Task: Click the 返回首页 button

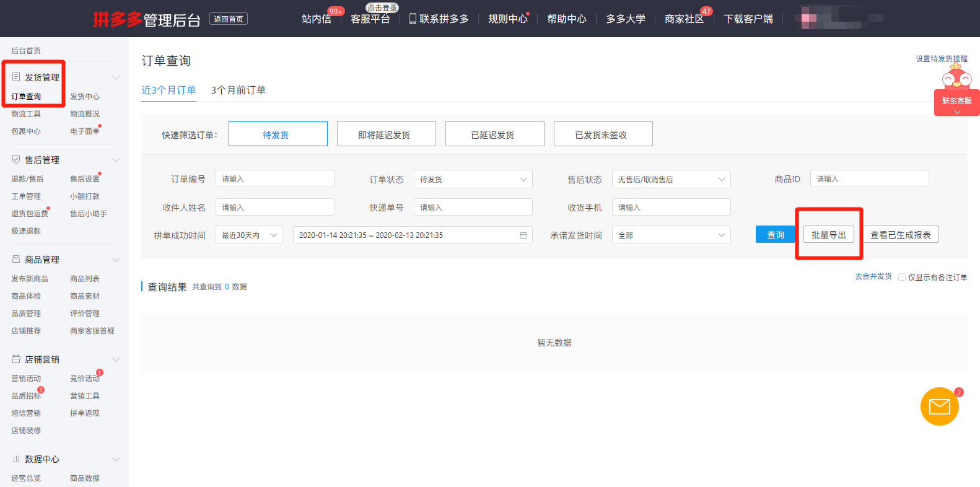Action: point(229,19)
